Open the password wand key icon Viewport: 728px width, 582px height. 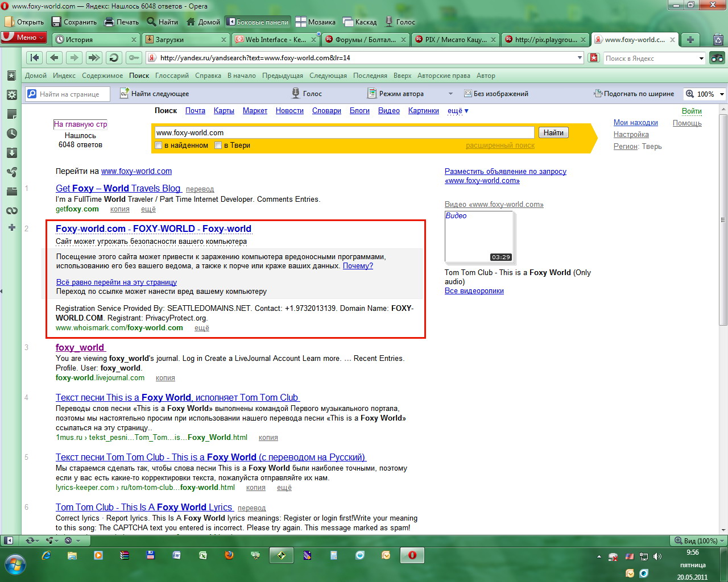coord(134,57)
